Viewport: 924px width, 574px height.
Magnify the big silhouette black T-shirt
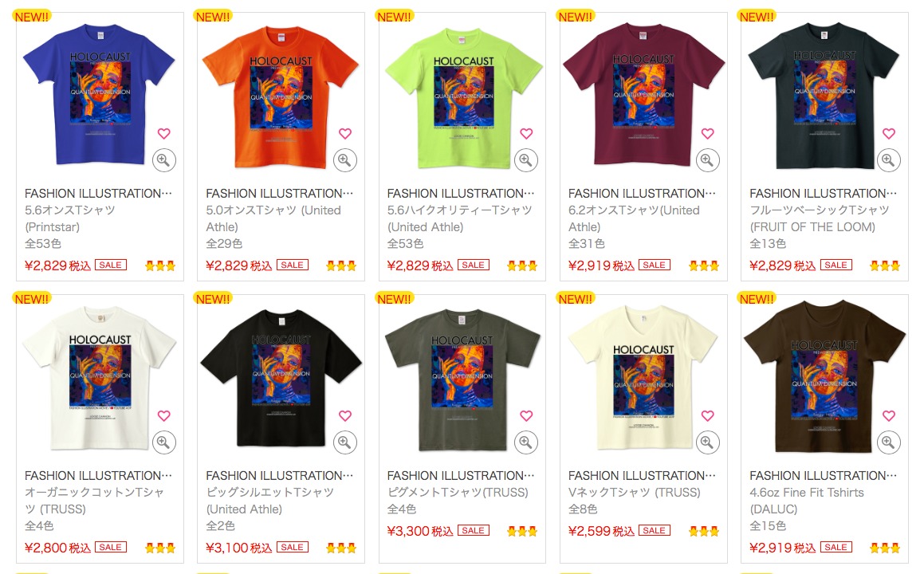coord(345,442)
